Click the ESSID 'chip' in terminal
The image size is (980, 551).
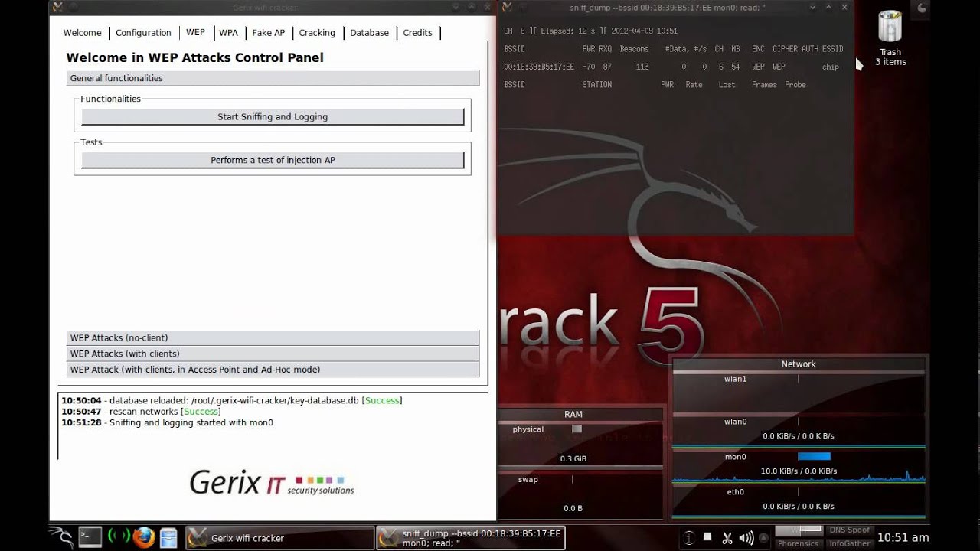tap(831, 67)
